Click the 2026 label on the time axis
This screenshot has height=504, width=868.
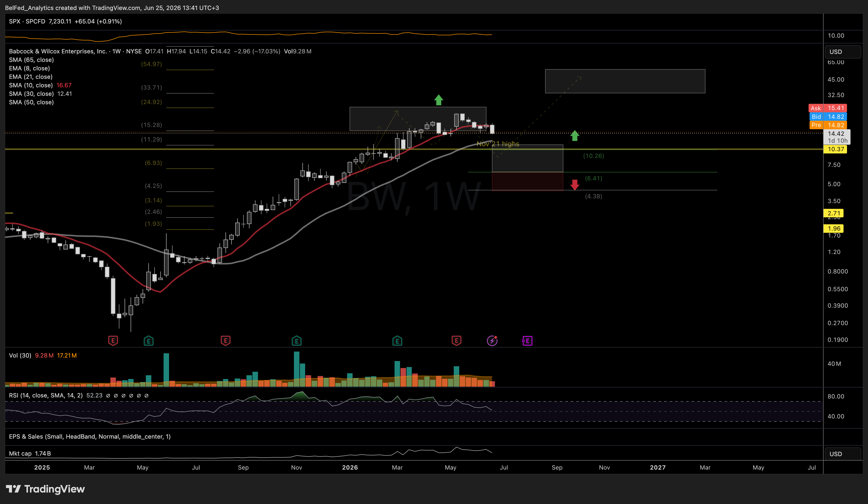(350, 468)
